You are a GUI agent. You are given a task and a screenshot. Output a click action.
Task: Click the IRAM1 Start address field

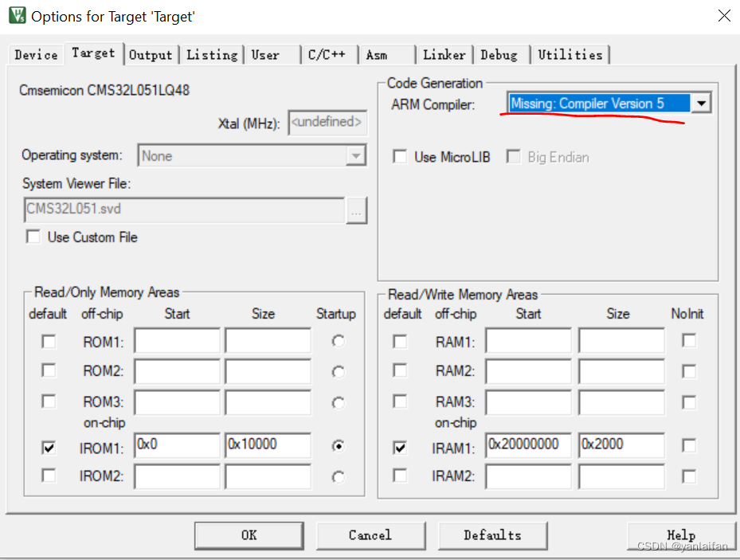click(528, 446)
